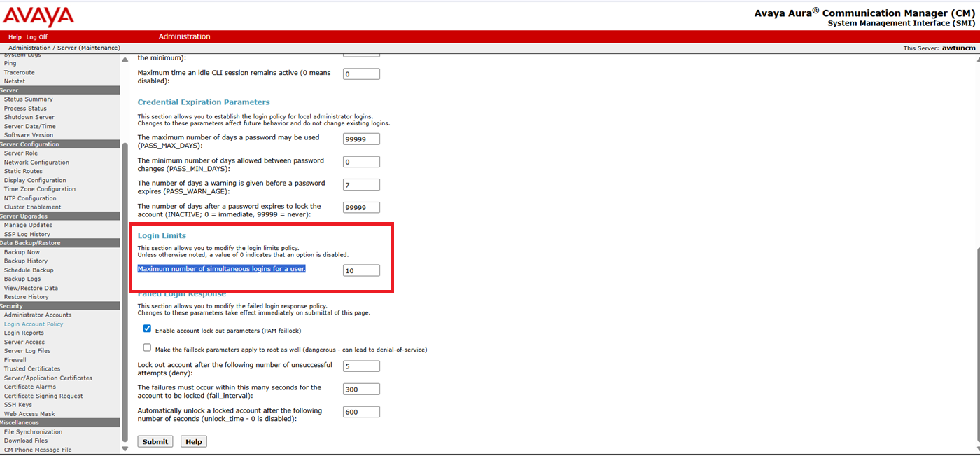The height and width of the screenshot is (456, 980).
Task: Select the INACTIVE days input field
Action: (361, 208)
